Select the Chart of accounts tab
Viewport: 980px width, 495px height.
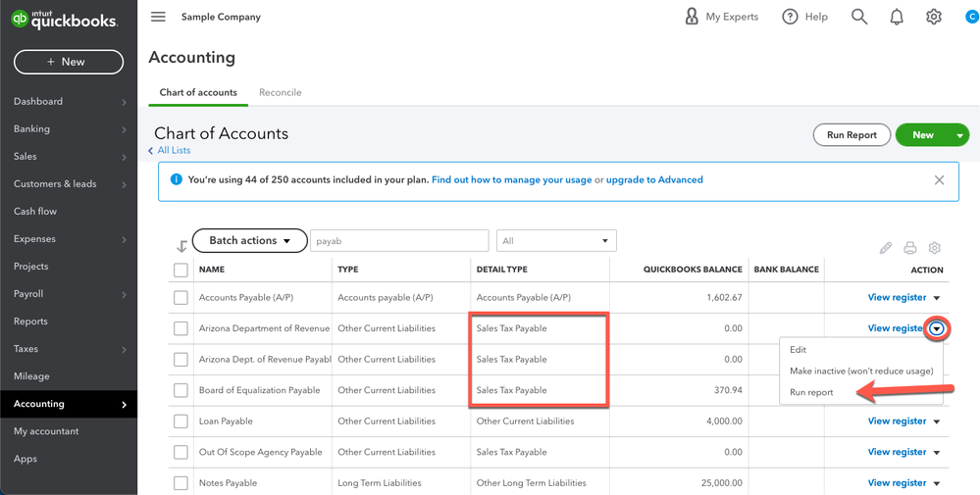[198, 92]
